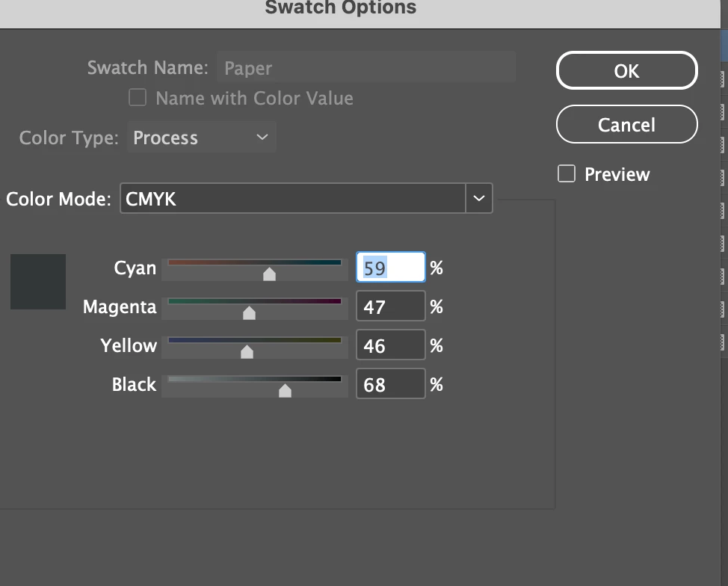Click the Cyan percentage input field

tap(390, 268)
